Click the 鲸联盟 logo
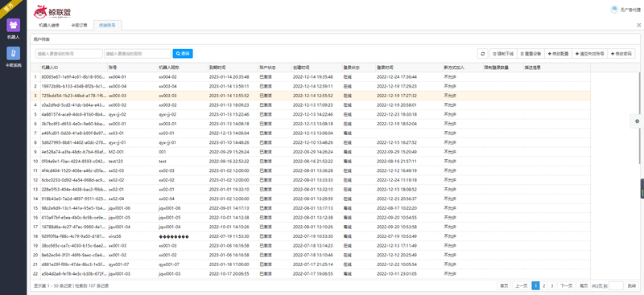644x295 pixels. pyautogui.click(x=52, y=11)
